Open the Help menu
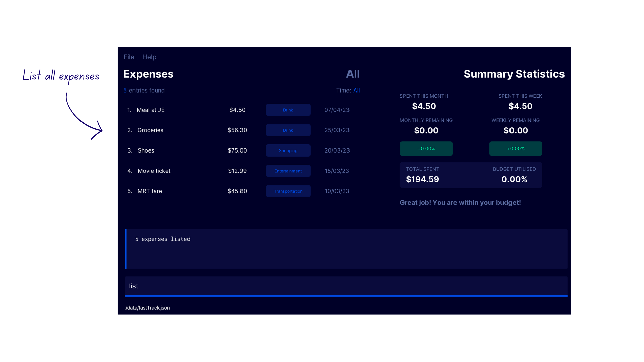The width and height of the screenshot is (644, 362). tap(149, 57)
